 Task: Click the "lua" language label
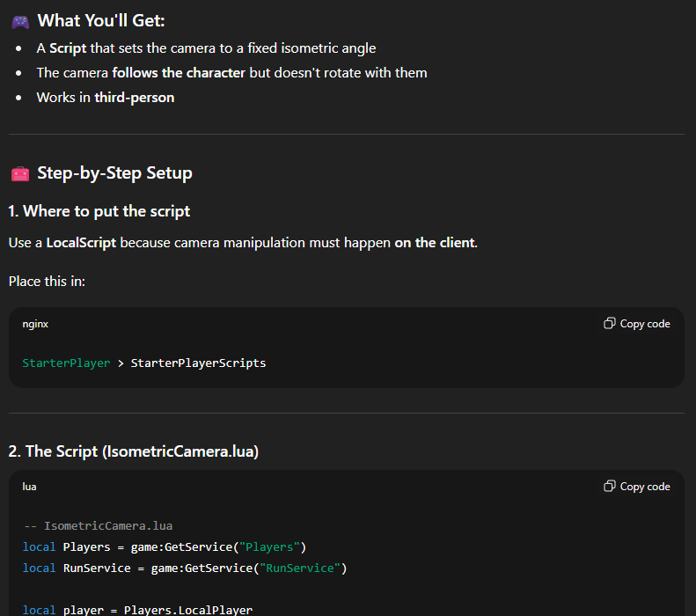click(x=29, y=487)
